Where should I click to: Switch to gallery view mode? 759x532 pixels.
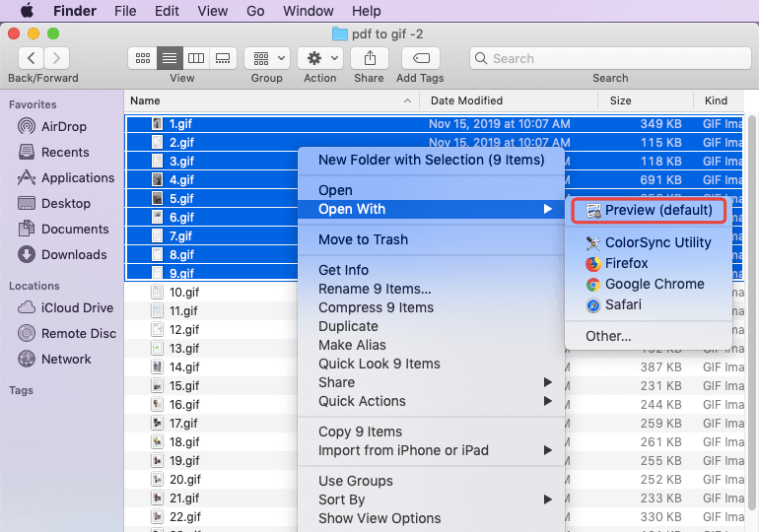pos(223,58)
